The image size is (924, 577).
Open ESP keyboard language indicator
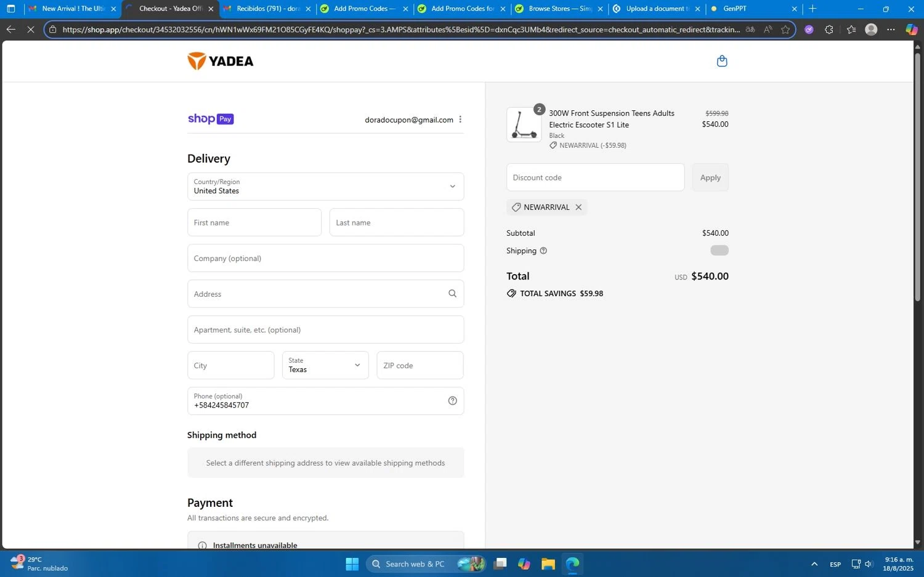click(x=835, y=564)
